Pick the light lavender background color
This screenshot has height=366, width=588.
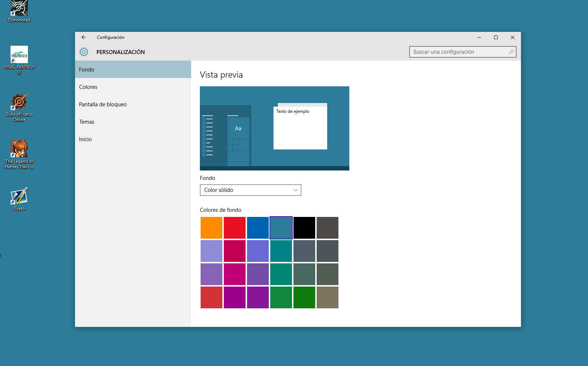click(x=211, y=251)
